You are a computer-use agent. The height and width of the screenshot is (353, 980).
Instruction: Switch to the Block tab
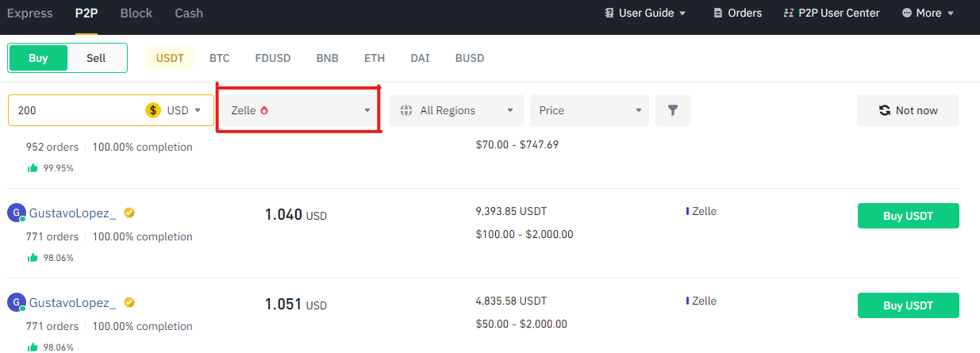click(x=136, y=13)
